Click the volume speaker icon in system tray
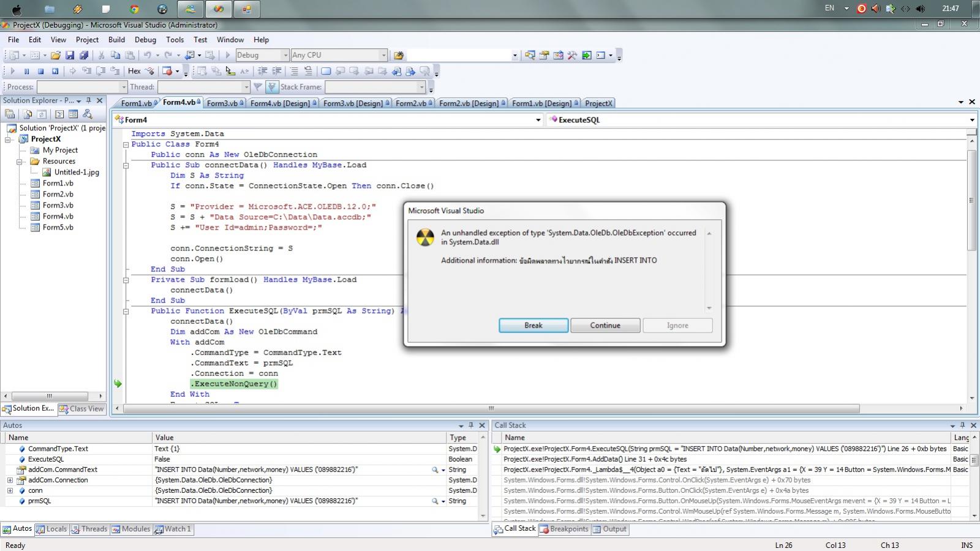 [x=921, y=9]
